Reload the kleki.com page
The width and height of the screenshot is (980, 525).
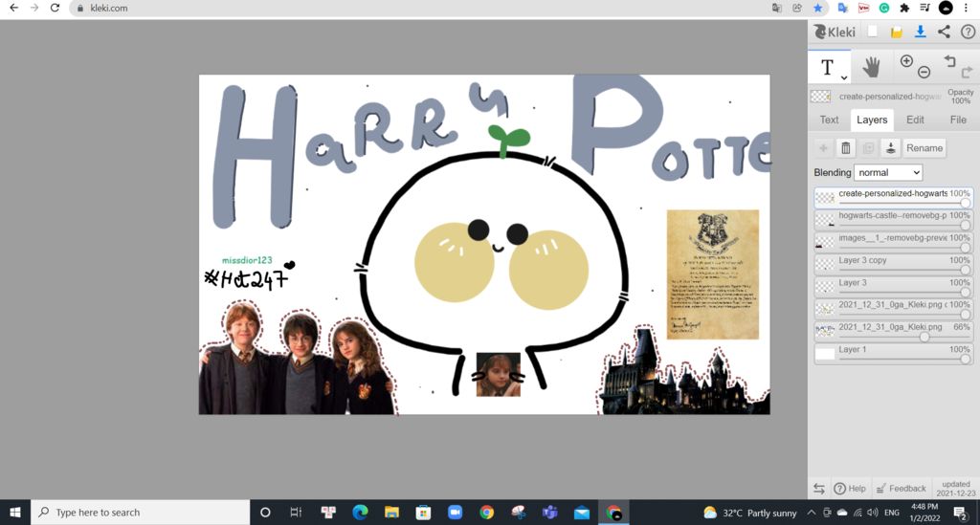[55, 8]
